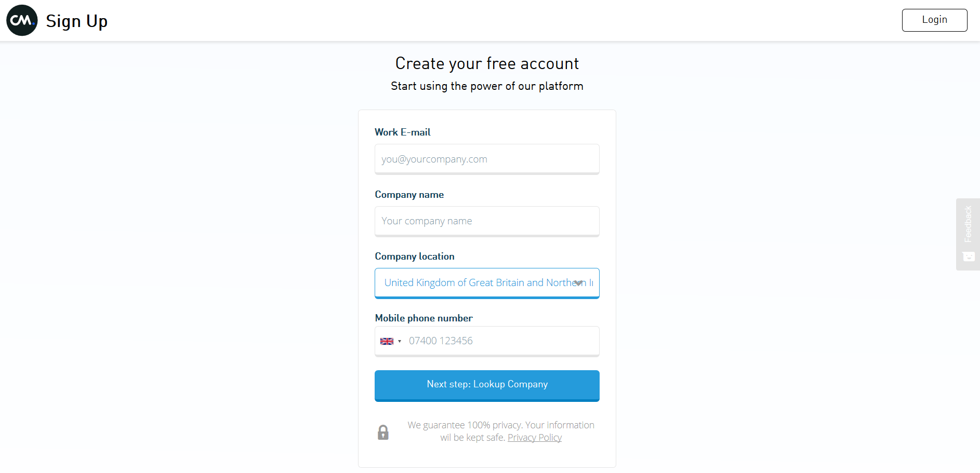Viewport: 980px width, 473px height.
Task: Click the UK flag icon
Action: [x=387, y=341]
